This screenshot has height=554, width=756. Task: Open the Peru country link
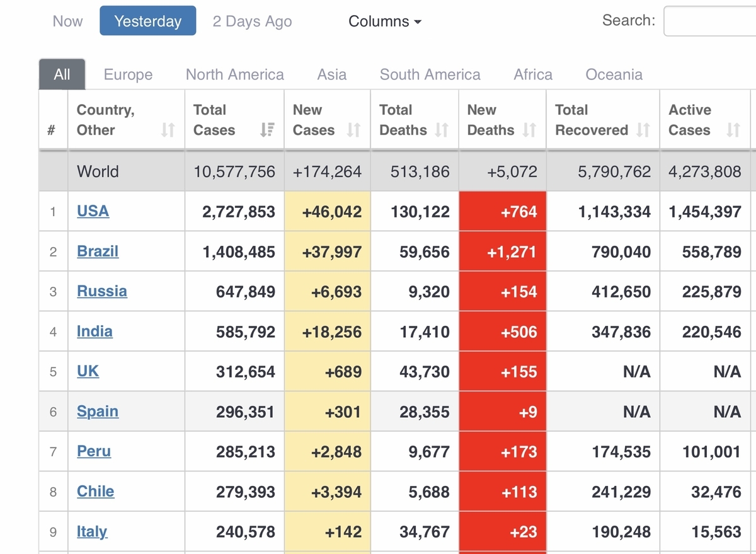(94, 451)
